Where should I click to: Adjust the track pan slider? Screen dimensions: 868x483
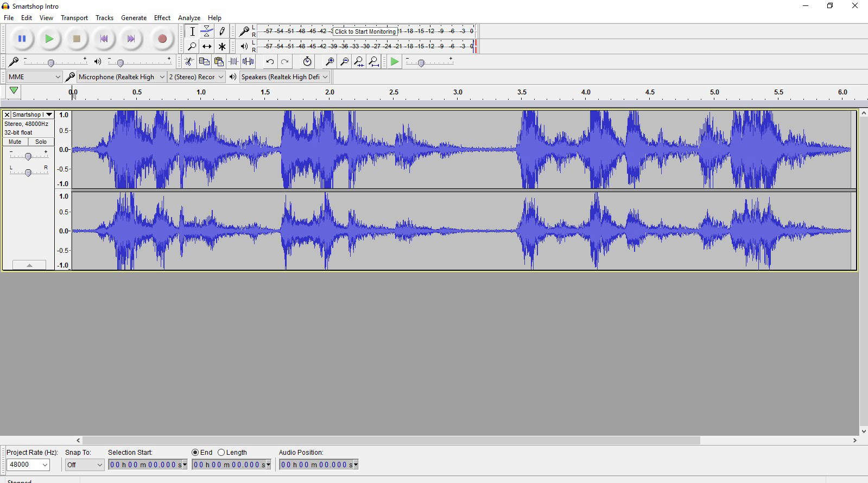click(x=28, y=172)
